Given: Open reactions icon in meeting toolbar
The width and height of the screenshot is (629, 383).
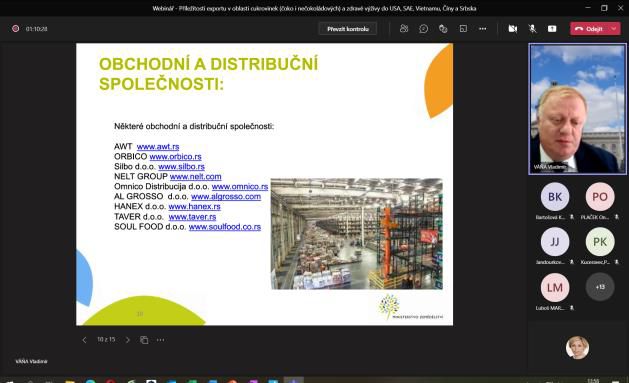Looking at the screenshot, I should 443,28.
